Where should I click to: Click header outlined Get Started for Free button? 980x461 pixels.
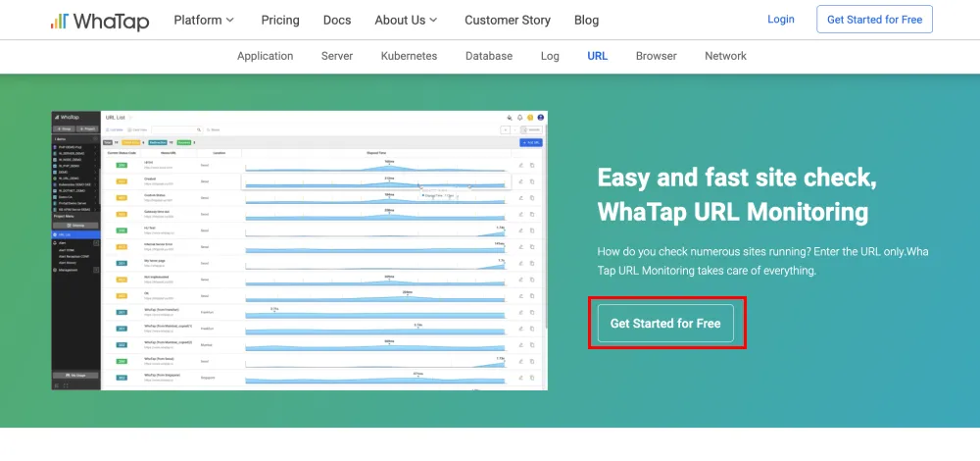pos(874,20)
